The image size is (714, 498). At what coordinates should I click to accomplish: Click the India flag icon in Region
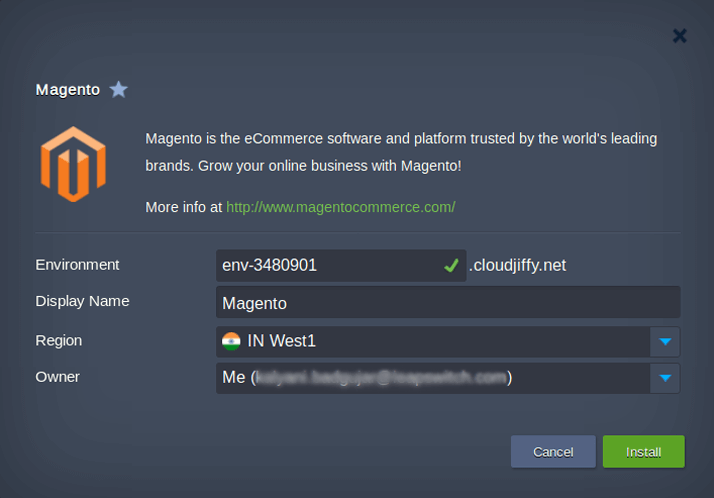232,341
